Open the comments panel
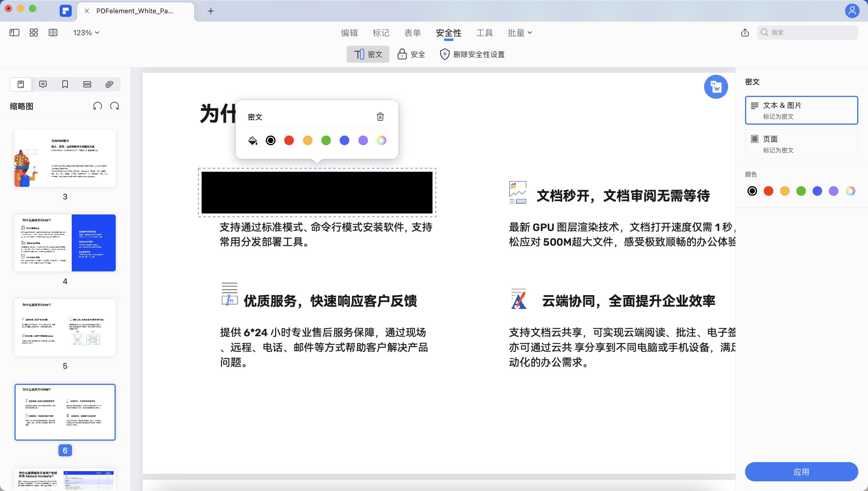Screen dimensions: 868x491 point(42,84)
